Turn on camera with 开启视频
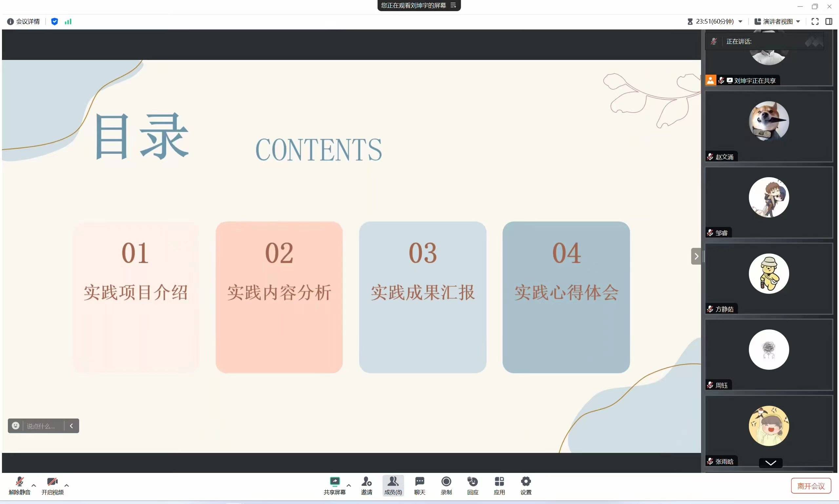This screenshot has width=839, height=504. (52, 482)
